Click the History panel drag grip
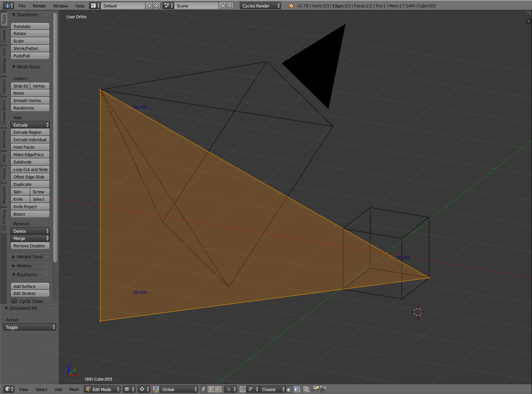 click(47, 266)
